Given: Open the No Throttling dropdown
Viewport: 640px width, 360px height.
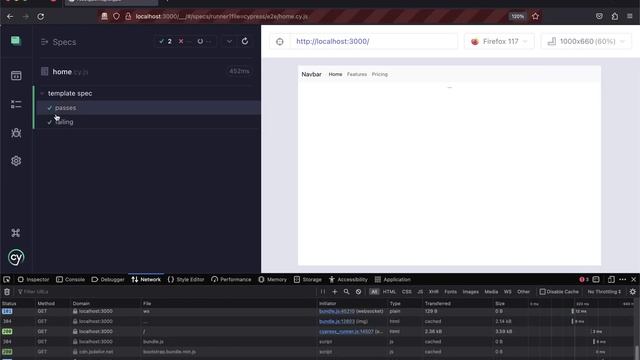Looking at the screenshot, I should click(x=604, y=292).
